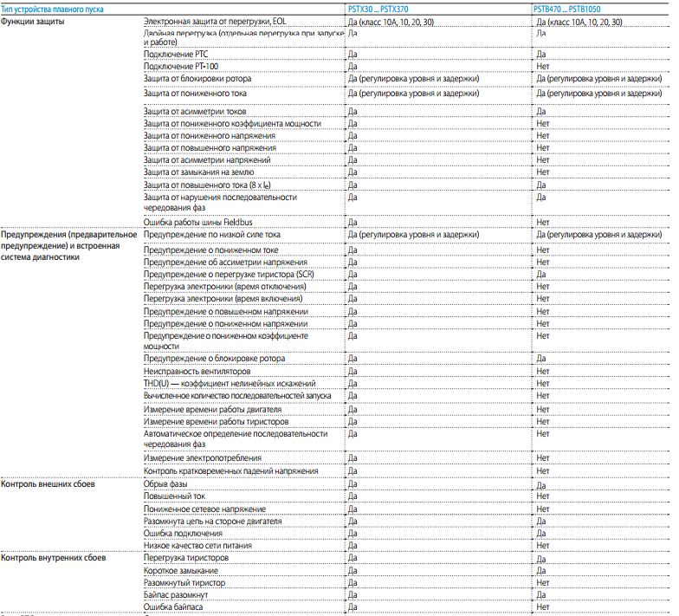Click row 'Ошибка подключения'

click(x=183, y=534)
